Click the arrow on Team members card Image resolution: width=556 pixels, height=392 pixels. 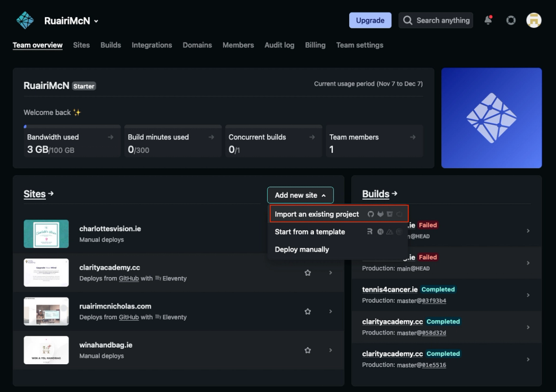pyautogui.click(x=413, y=137)
